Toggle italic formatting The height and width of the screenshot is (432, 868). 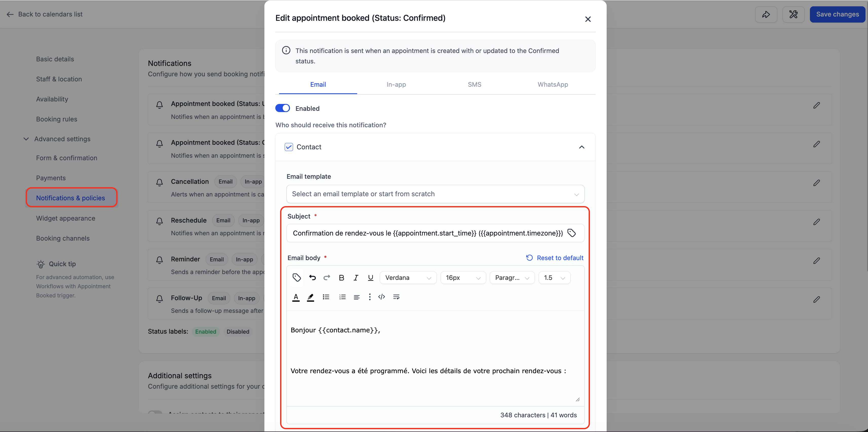pyautogui.click(x=356, y=278)
